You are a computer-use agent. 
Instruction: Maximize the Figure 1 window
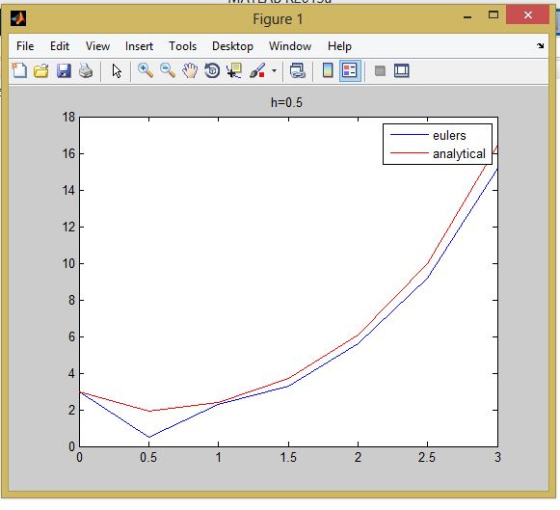point(493,15)
